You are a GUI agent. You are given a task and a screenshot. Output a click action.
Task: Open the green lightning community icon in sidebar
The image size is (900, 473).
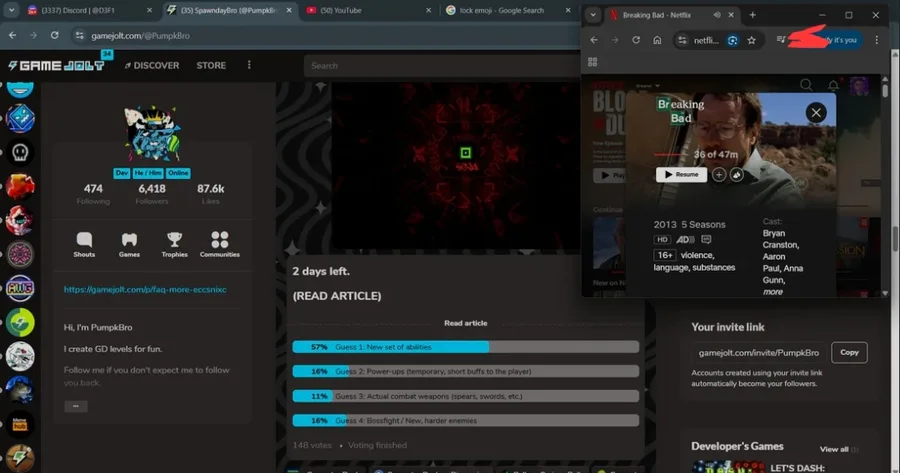[20, 323]
